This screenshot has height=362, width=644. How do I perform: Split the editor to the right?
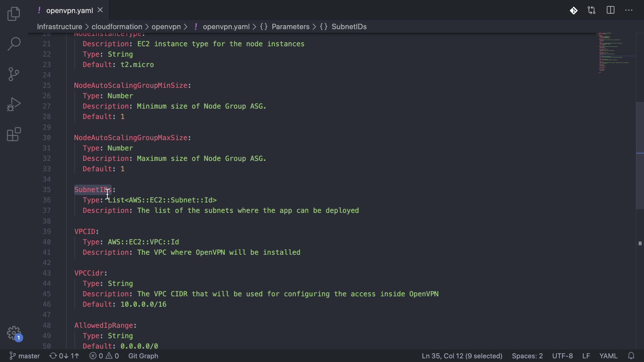coord(610,10)
